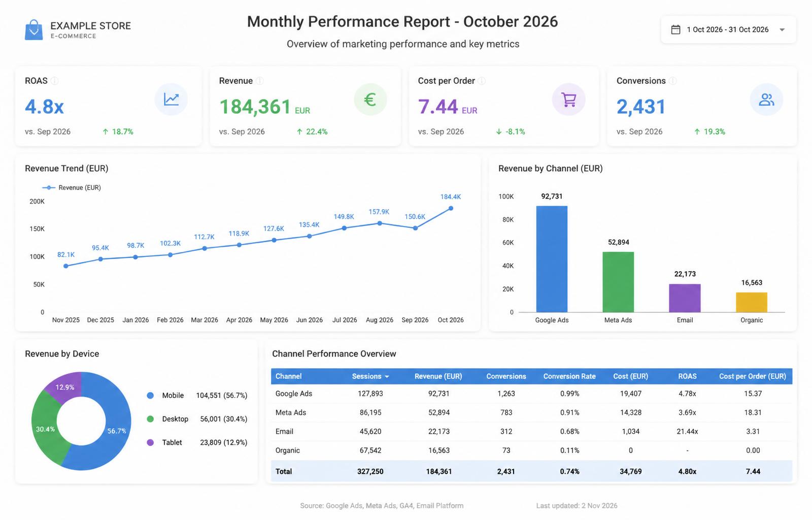The width and height of the screenshot is (812, 520).
Task: Click the 0.99% conversion rate cell
Action: point(569,394)
